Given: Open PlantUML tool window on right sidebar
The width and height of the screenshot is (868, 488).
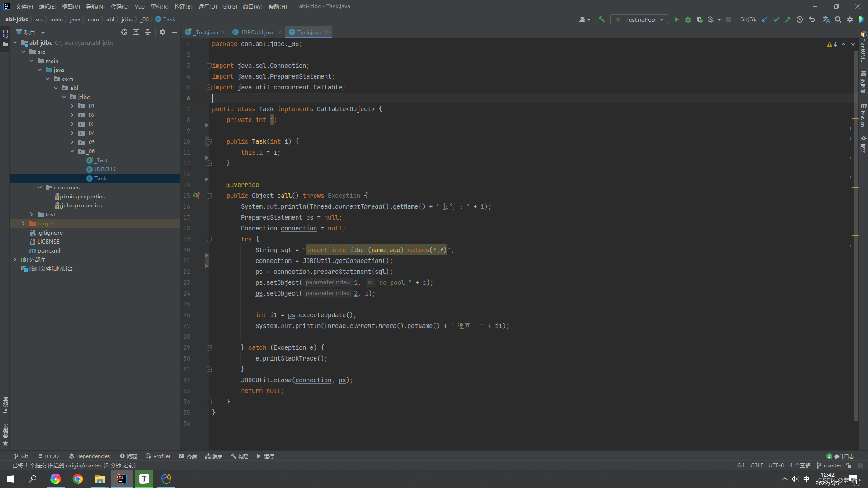Looking at the screenshot, I should (x=863, y=47).
